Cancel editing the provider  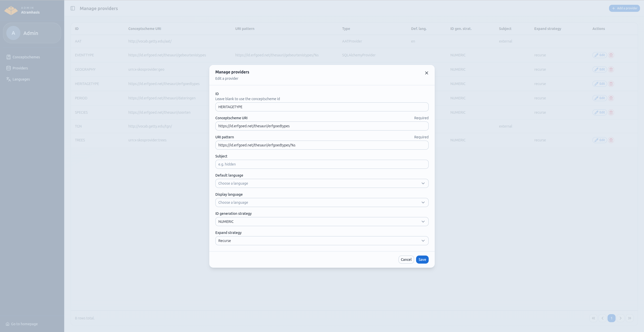406,260
